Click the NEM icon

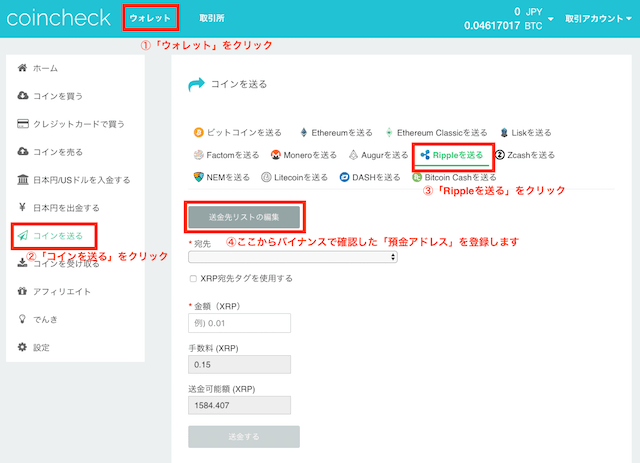pos(198,177)
